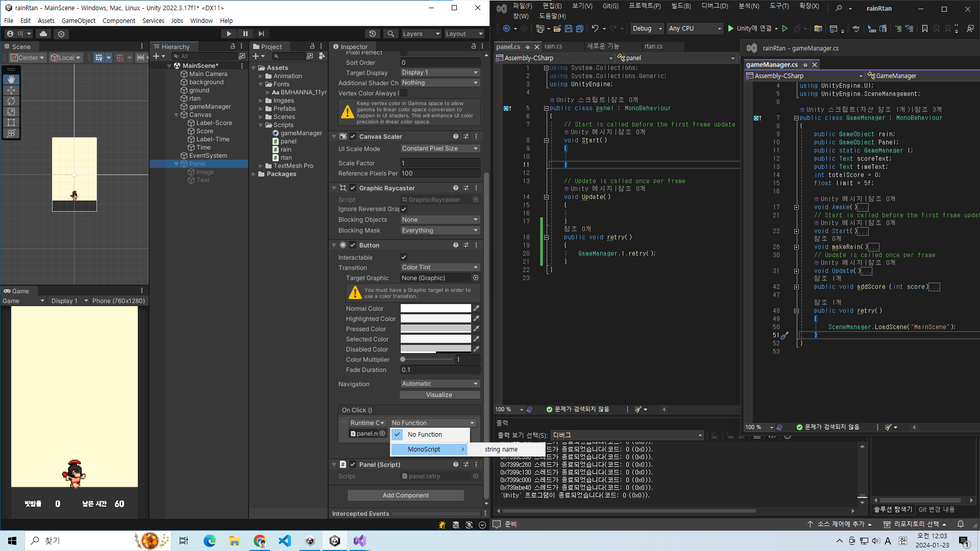
Task: Switch to rain.cs tab in Visual Studio
Action: pos(553,46)
